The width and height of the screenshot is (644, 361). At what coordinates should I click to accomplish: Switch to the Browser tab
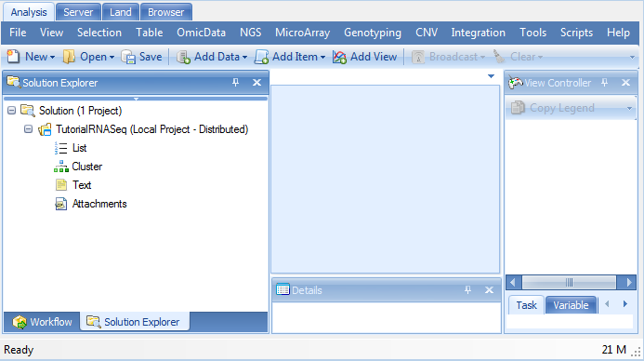click(166, 12)
